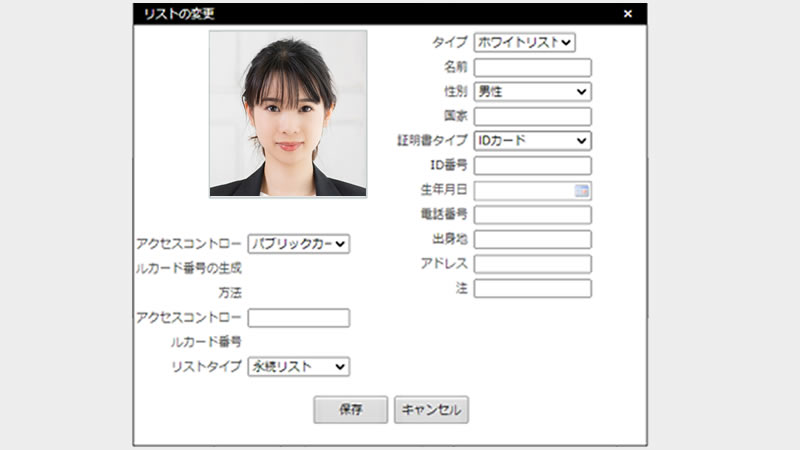Viewport: 800px width, 450px height.
Task: Focus the 出身地 input field
Action: pyautogui.click(x=533, y=239)
